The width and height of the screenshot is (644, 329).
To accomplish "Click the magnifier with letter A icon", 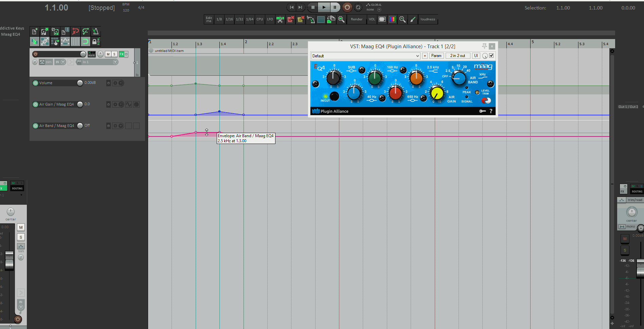I will 402,19.
